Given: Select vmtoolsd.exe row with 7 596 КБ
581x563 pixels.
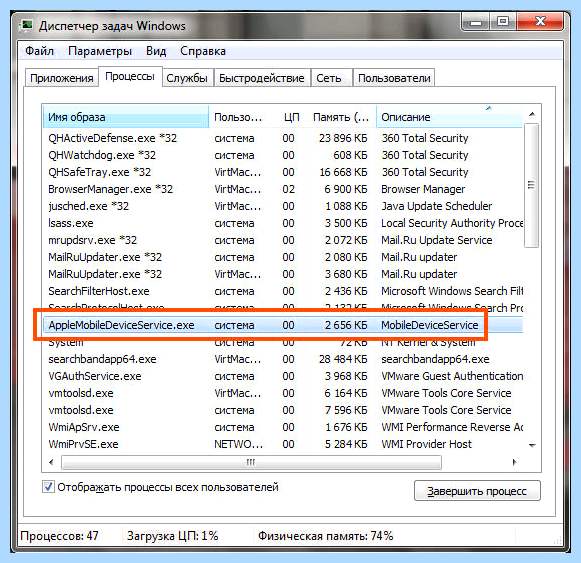Looking at the screenshot, I should click(x=283, y=410).
